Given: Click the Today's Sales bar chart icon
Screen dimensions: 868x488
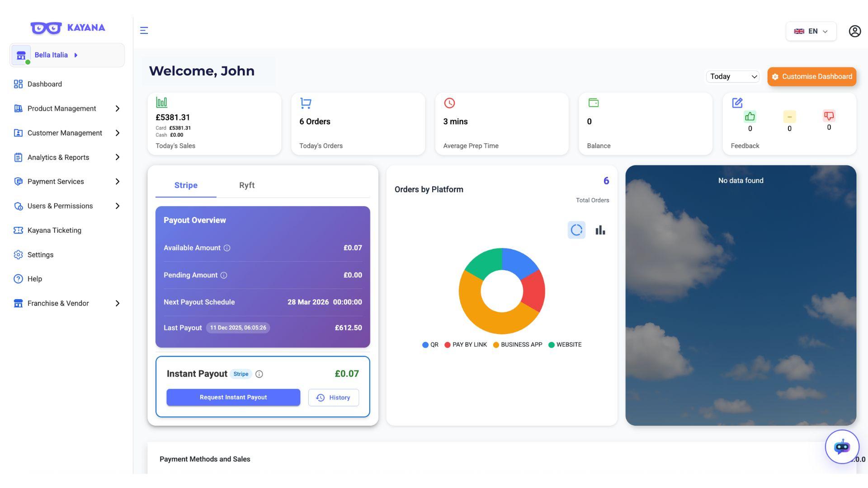Looking at the screenshot, I should (161, 102).
